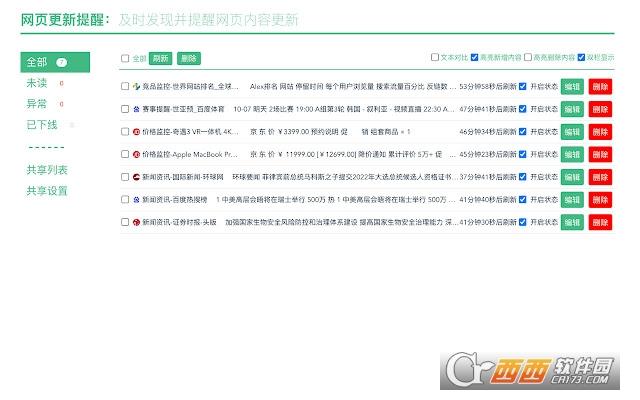Edit the 百度热搜榜 task
The image size is (640, 400).
pos(572,200)
